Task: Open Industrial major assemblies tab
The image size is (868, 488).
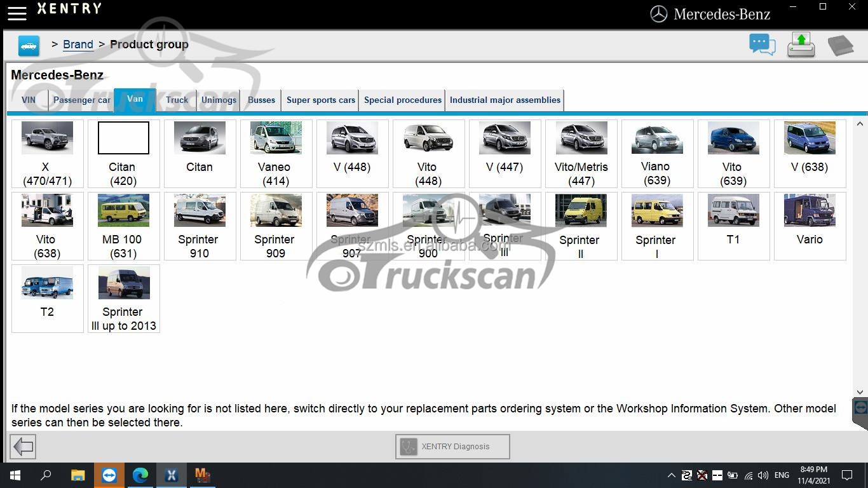Action: tap(505, 100)
